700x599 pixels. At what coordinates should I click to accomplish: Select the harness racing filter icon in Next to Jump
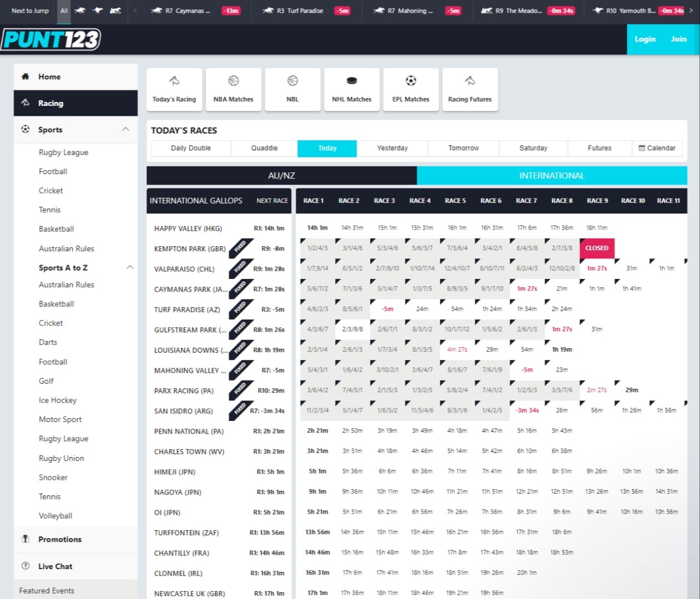(115, 11)
